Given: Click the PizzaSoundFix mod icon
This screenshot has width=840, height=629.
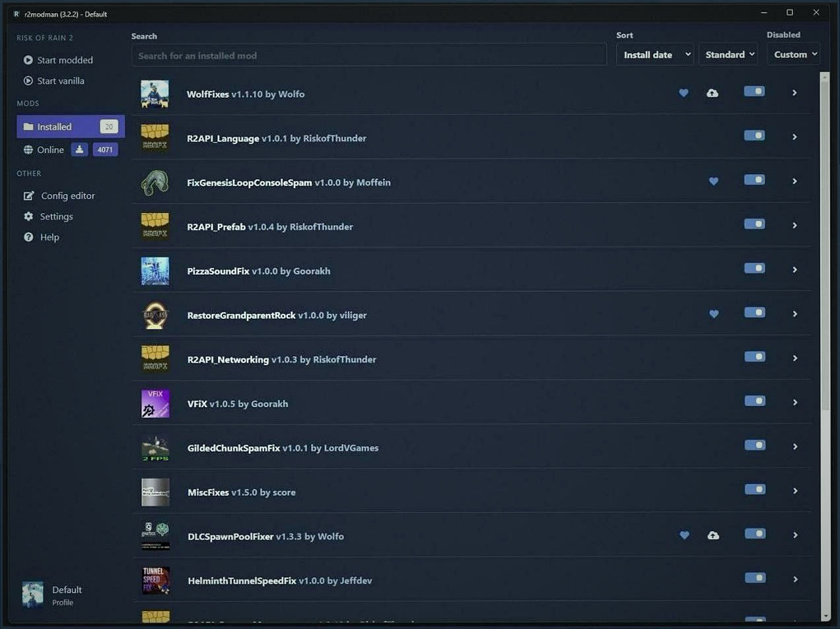Looking at the screenshot, I should tap(155, 271).
